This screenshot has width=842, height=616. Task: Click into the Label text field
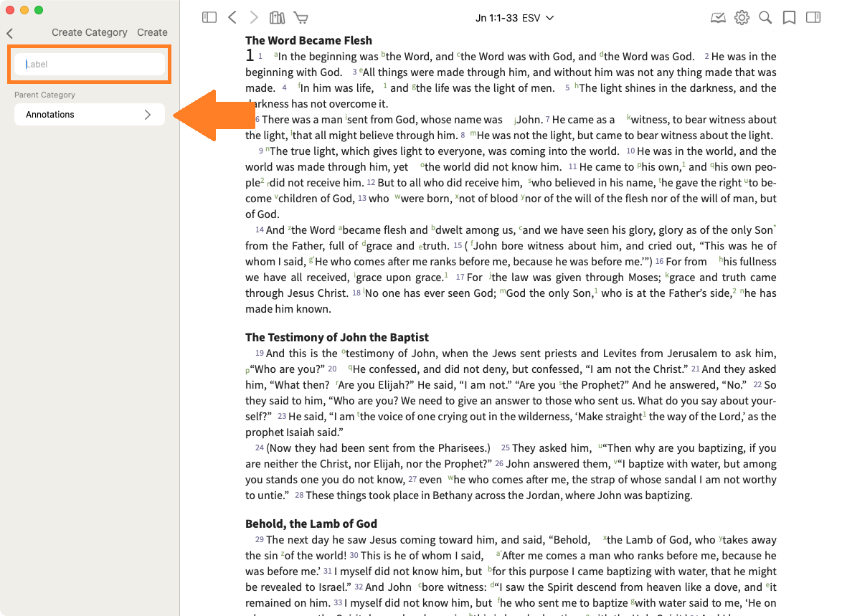tap(90, 65)
